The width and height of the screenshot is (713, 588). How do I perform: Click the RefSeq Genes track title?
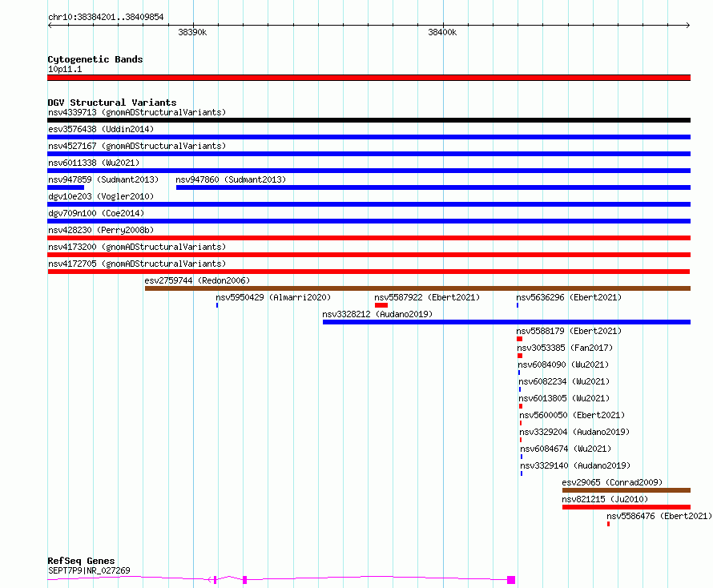click(82, 561)
